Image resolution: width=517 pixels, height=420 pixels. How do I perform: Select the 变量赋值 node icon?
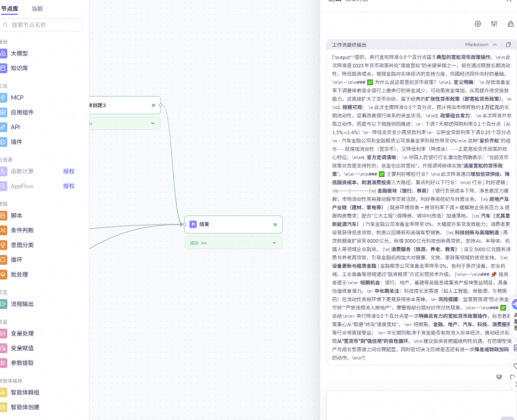[3, 348]
